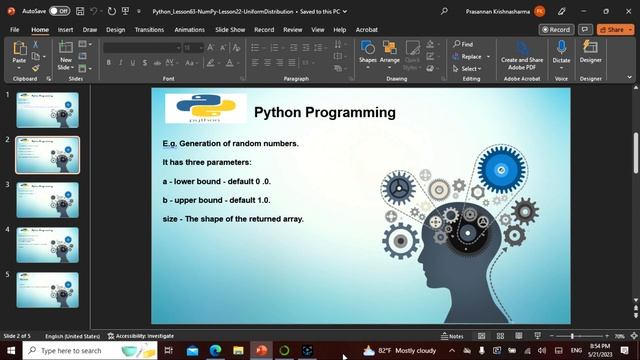
Task: Expand the Replace dropdown arrow
Action: tap(488, 56)
